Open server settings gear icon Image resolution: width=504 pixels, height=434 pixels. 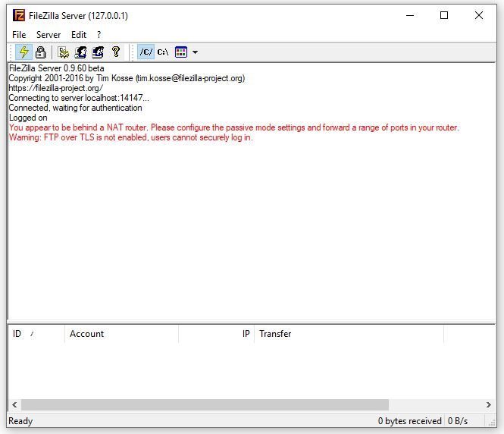(x=64, y=52)
